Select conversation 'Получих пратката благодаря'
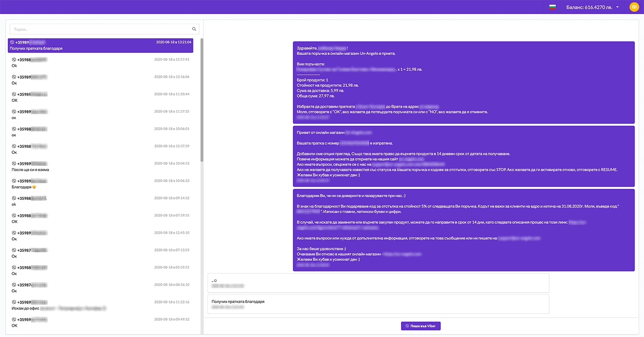644x337 pixels. pos(100,46)
